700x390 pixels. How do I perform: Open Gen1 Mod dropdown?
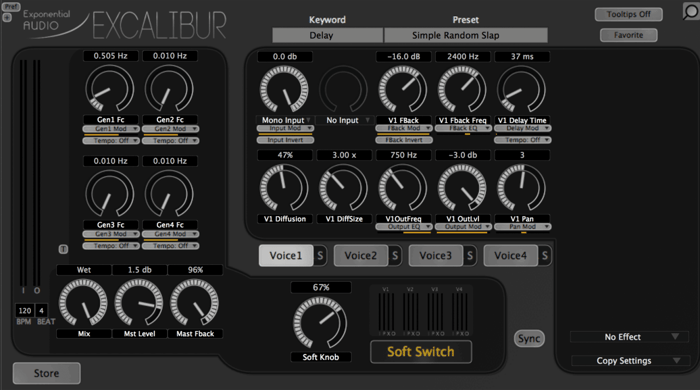pyautogui.click(x=111, y=129)
